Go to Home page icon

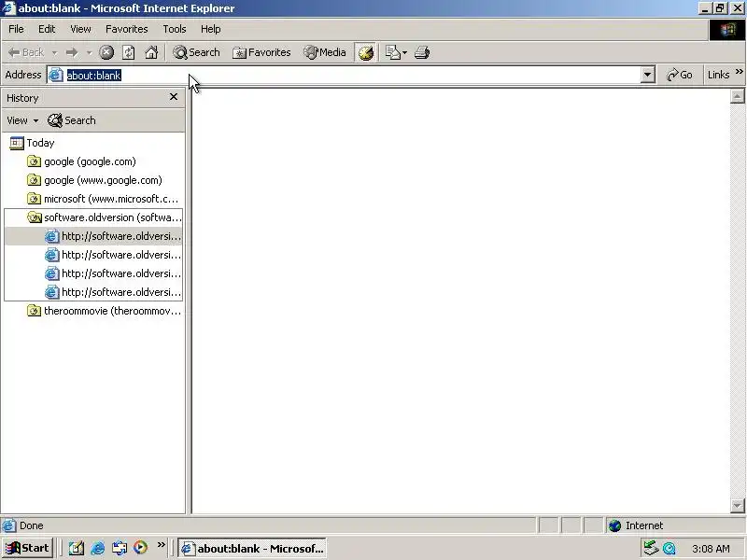[x=151, y=52]
